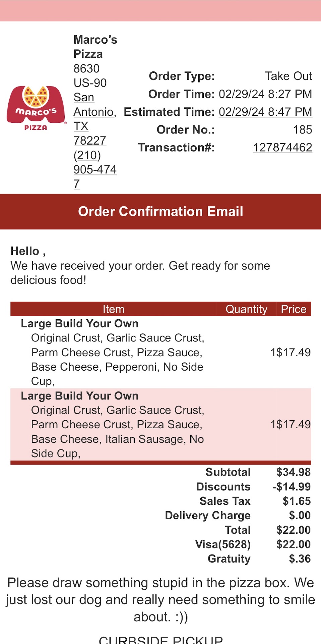Tap the (210) 905-4747 phone number link
This screenshot has width=321, height=644.
tap(95, 169)
